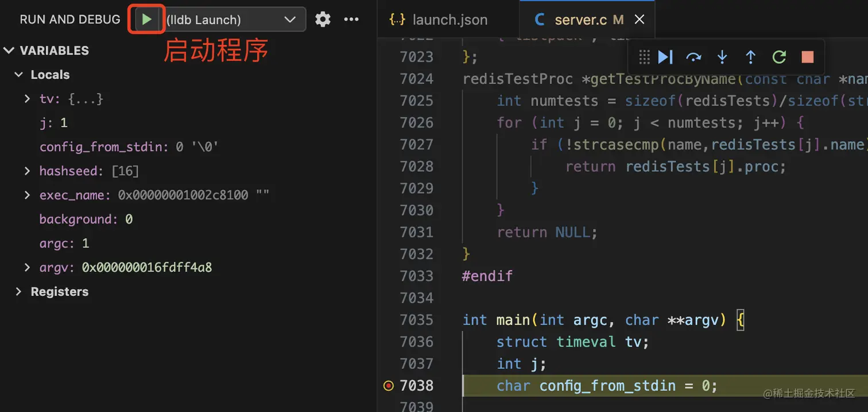Click 'return redisTests[j].proc;' on line 7028
868x412 pixels.
676,167
